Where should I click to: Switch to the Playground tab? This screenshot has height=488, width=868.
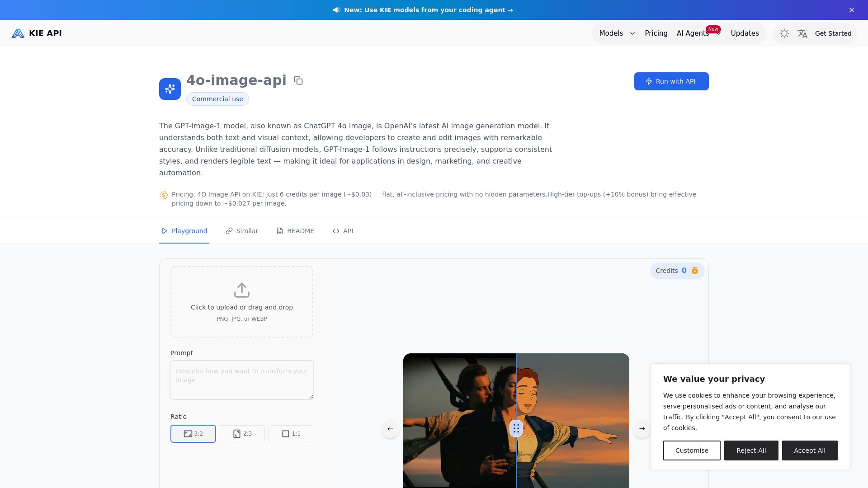click(184, 231)
